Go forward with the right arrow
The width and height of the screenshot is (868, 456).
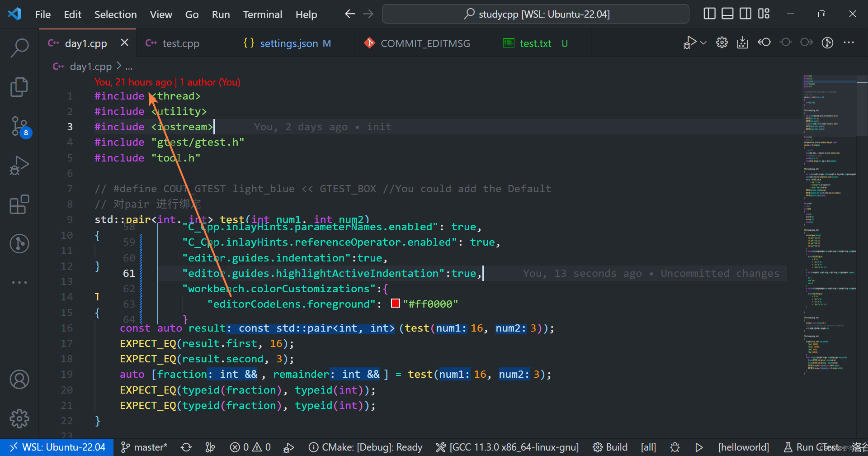(368, 14)
